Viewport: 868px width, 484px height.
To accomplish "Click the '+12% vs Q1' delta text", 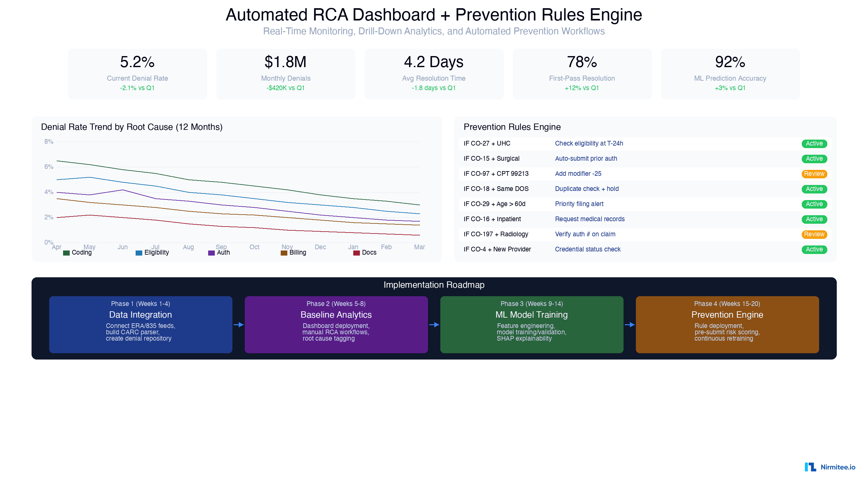I will [582, 88].
